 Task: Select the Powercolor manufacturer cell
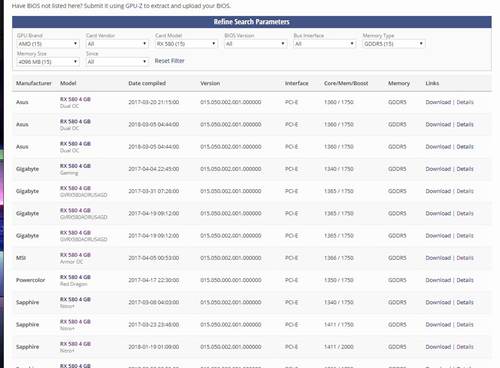click(x=30, y=280)
